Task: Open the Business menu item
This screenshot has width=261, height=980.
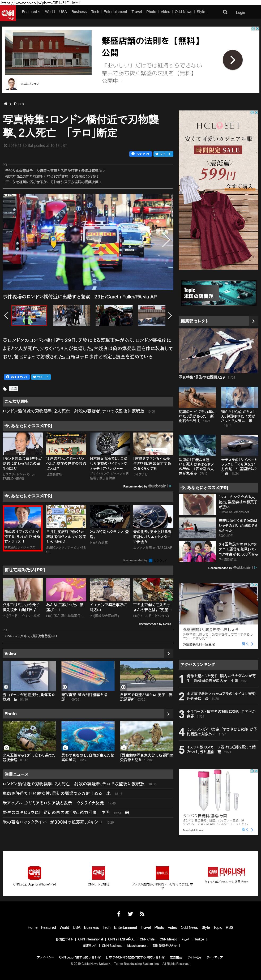Action: pos(79,12)
